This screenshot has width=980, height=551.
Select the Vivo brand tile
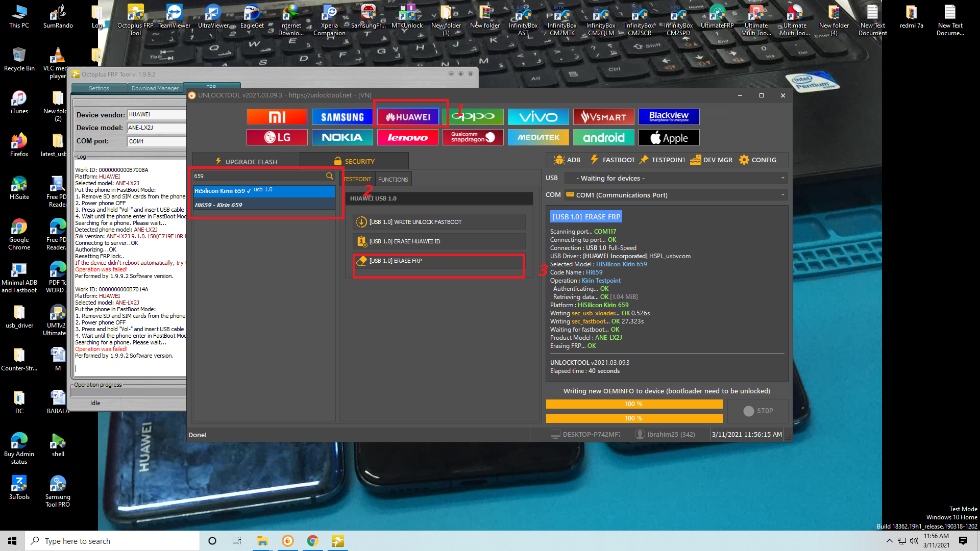(538, 117)
